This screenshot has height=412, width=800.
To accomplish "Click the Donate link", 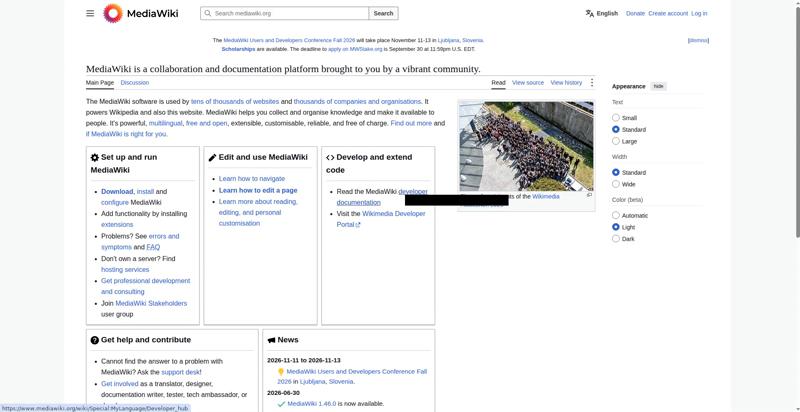I will tap(635, 13).
